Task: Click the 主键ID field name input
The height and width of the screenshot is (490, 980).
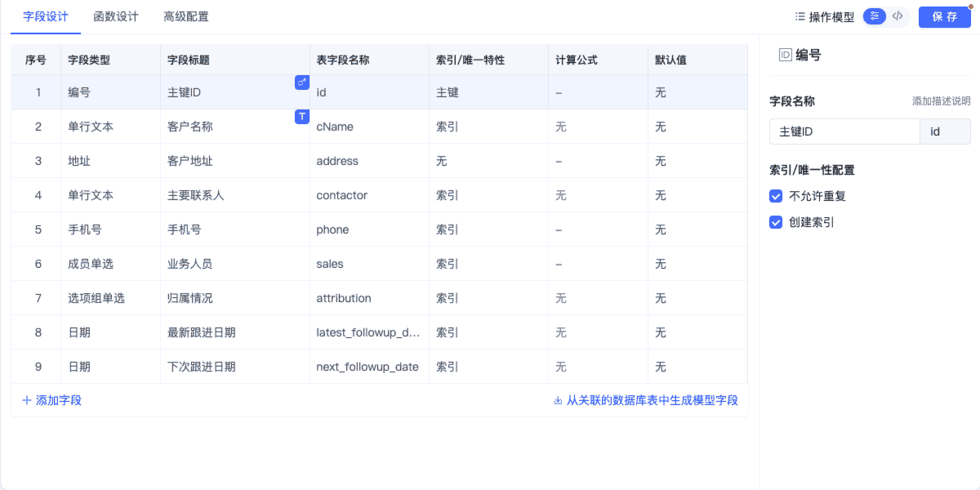Action: point(844,131)
